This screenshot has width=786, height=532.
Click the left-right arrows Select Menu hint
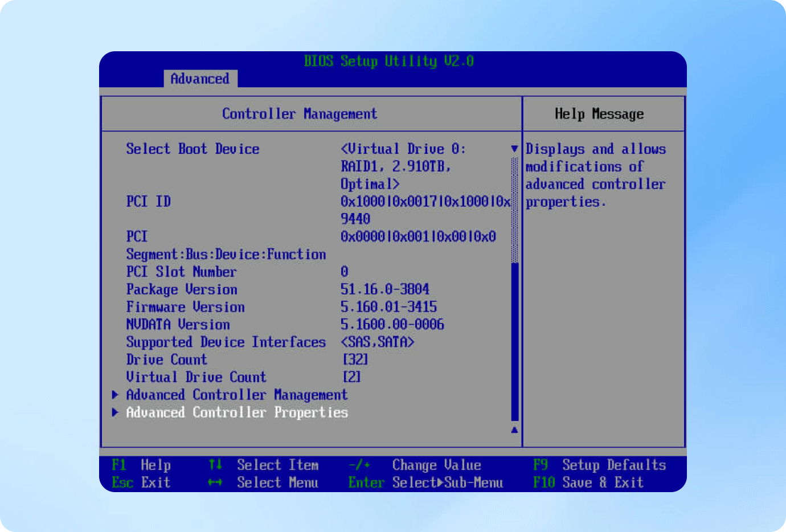point(263,483)
